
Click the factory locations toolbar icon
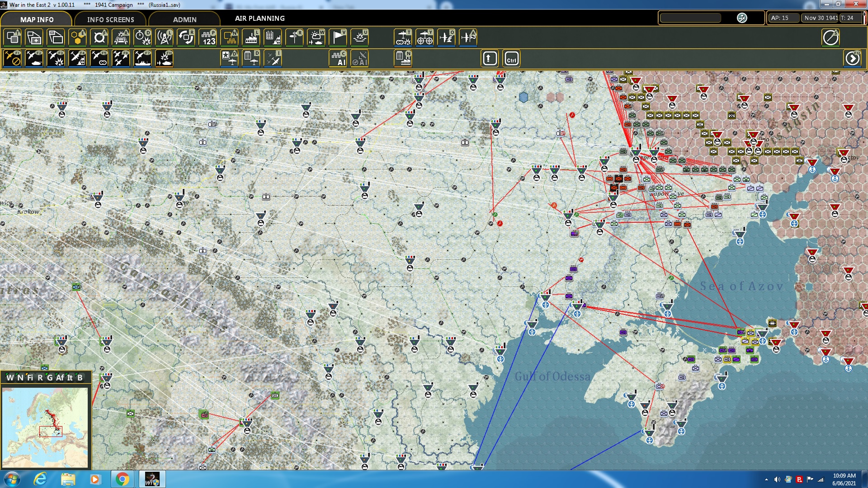[x=251, y=38]
